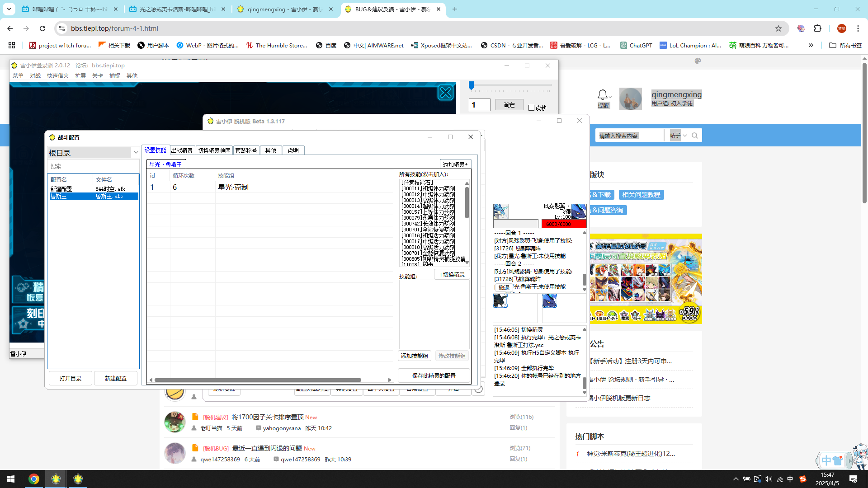Viewport: 868px width, 488px height.
Task: Click the volume icon in system tray
Action: click(x=768, y=479)
